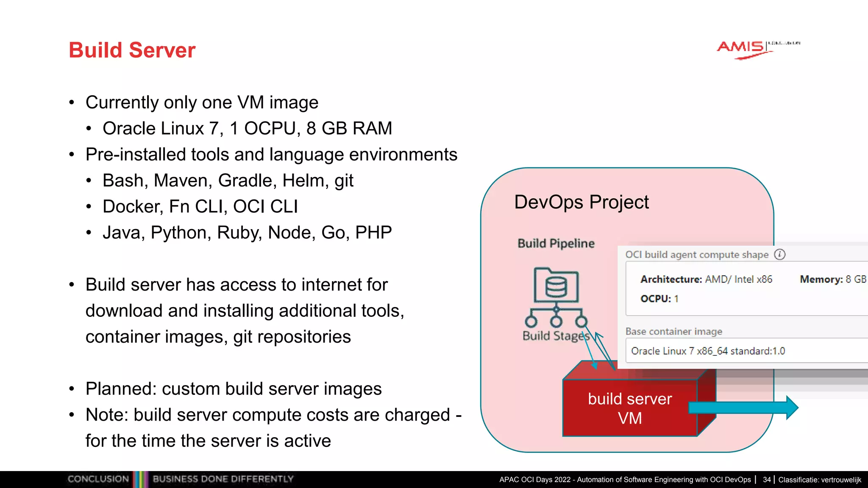Click the Build Pipeline label
Viewport: 868px width, 488px height.
coord(556,243)
